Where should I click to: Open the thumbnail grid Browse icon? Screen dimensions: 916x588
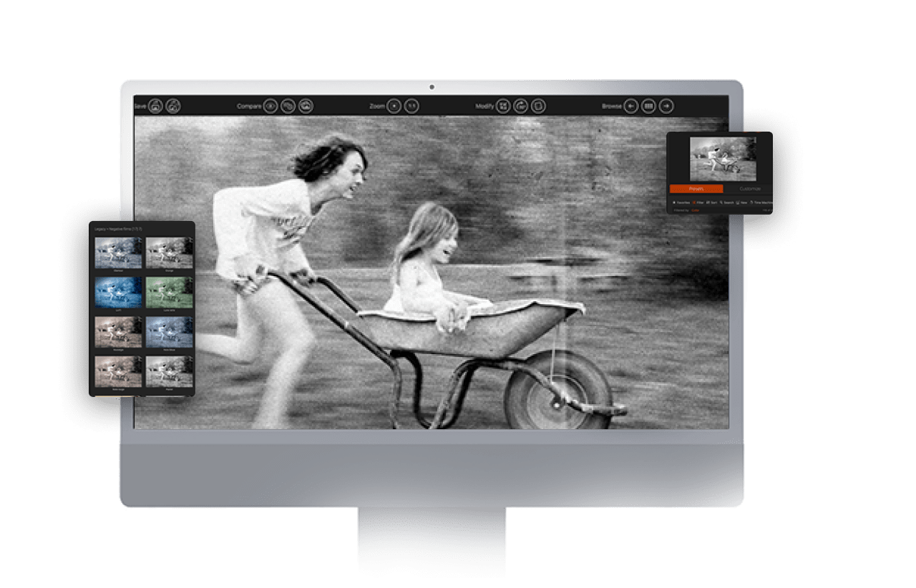click(648, 106)
